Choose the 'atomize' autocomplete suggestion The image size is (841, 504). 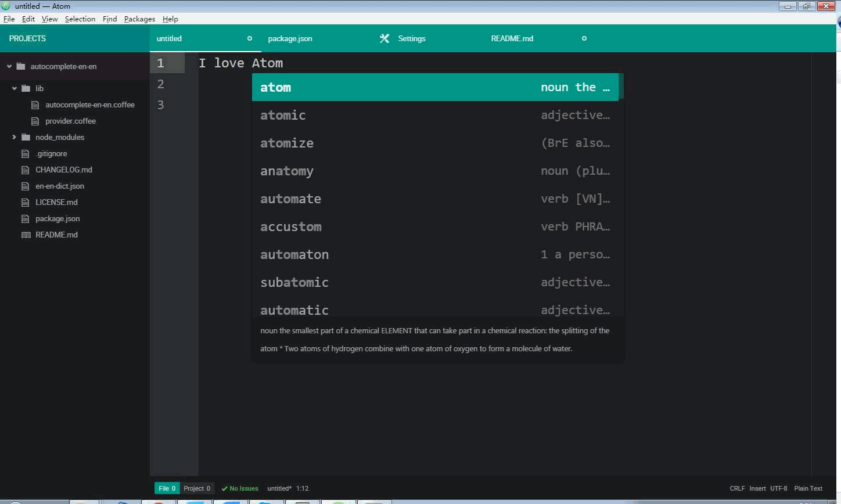coord(435,143)
